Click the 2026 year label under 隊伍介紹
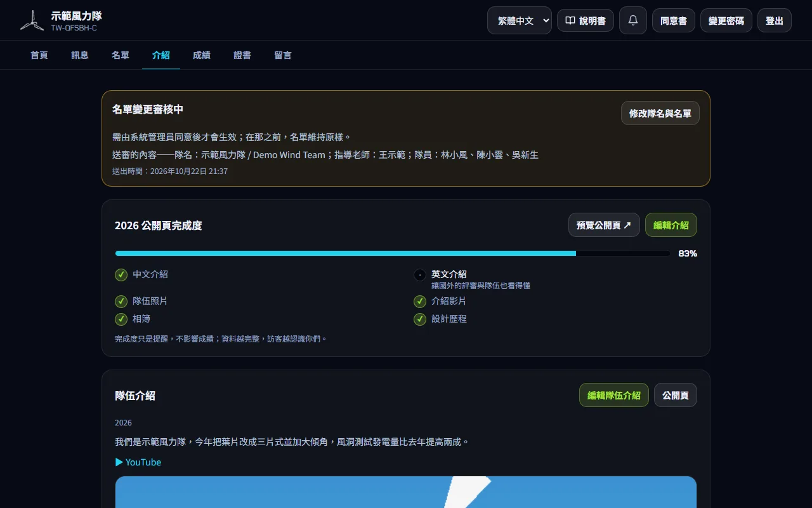 123,423
